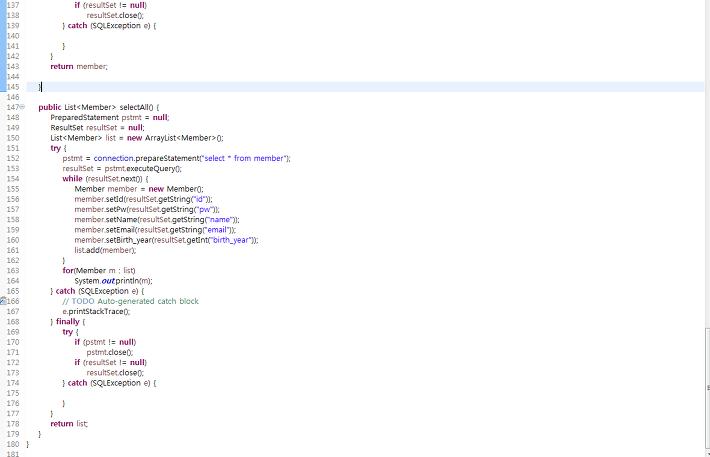Click 'return member;' on line 143

pyautogui.click(x=79, y=66)
